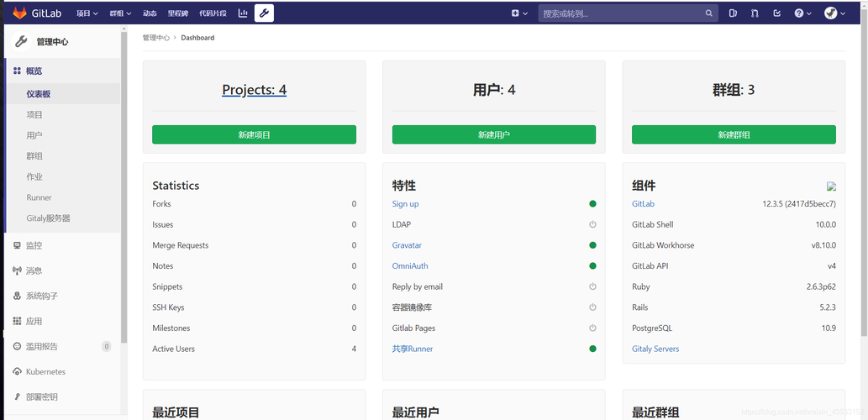Expand the 项目 projects menu
Image resolution: width=868 pixels, height=420 pixels.
87,13
